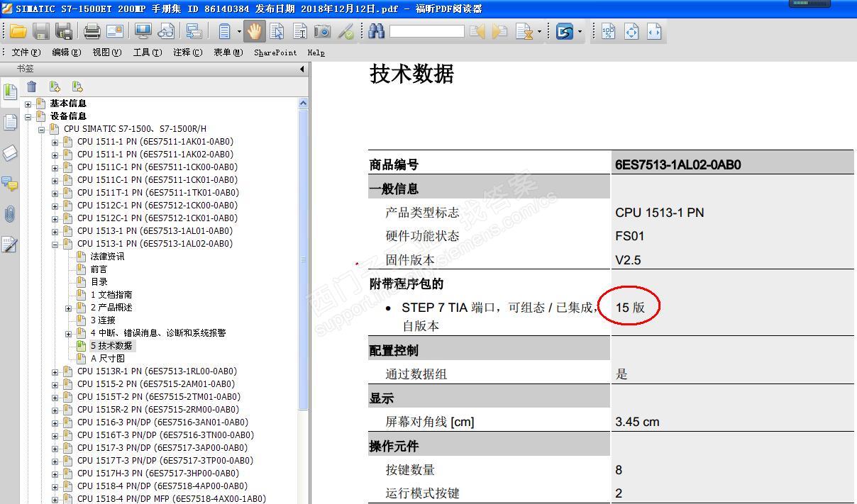This screenshot has height=504, width=857.
Task: Open the 视图 menu
Action: (107, 52)
